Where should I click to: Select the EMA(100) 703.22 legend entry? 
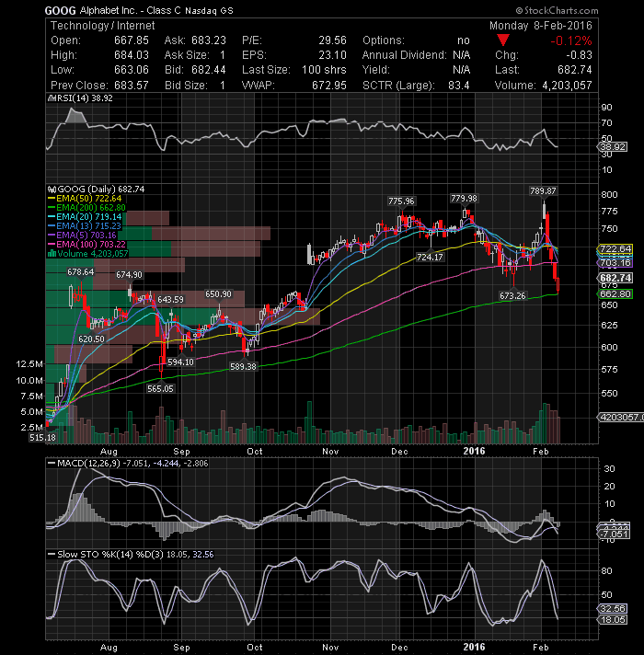[86, 245]
